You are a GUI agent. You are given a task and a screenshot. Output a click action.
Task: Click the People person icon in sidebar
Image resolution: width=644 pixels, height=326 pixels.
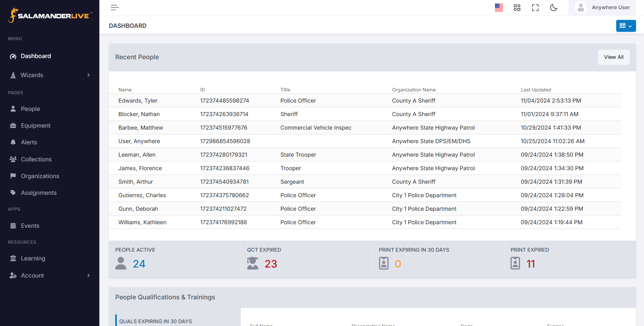point(13,109)
